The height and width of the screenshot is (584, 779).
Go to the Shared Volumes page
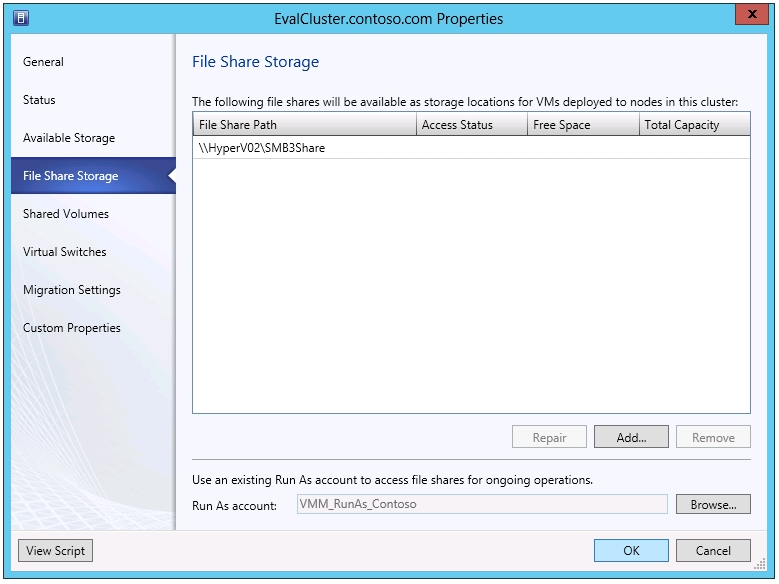point(66,214)
